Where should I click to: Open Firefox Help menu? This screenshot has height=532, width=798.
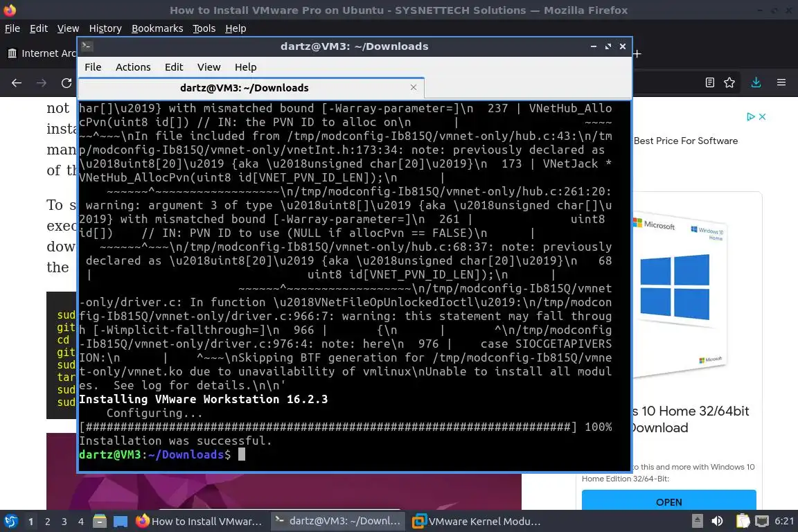click(x=236, y=28)
